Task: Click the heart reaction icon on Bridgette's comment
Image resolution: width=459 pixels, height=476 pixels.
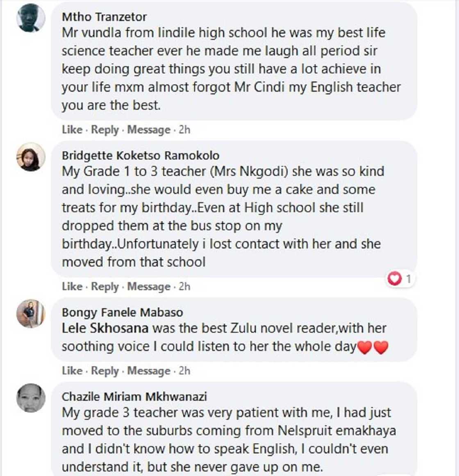Action: click(395, 278)
